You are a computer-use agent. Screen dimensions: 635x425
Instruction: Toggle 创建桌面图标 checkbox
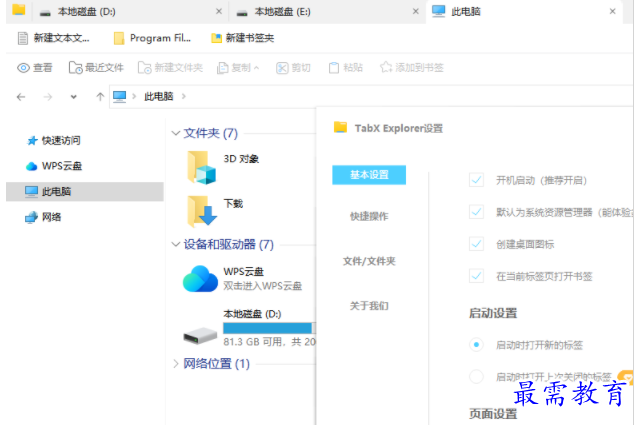pyautogui.click(x=476, y=243)
